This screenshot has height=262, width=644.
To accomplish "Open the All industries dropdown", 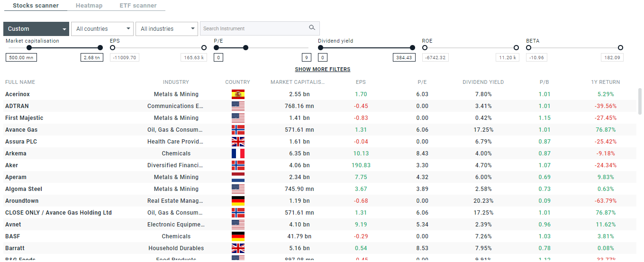I will [x=166, y=29].
